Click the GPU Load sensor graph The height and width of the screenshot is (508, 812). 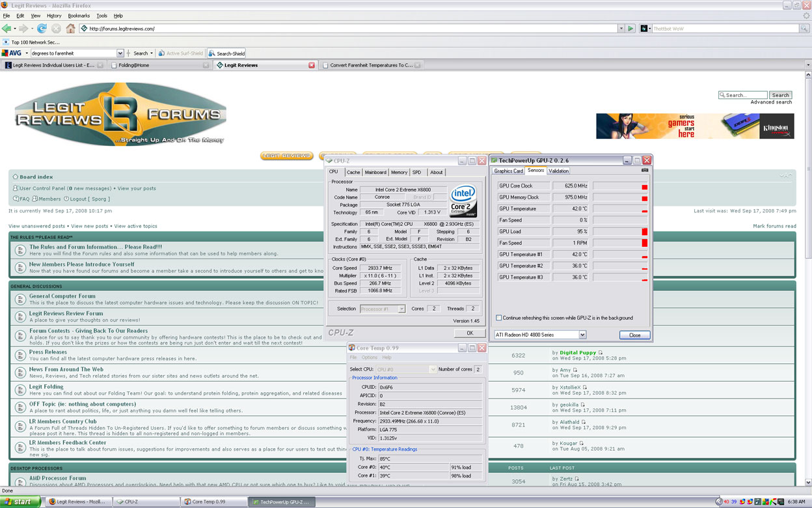(x=621, y=231)
